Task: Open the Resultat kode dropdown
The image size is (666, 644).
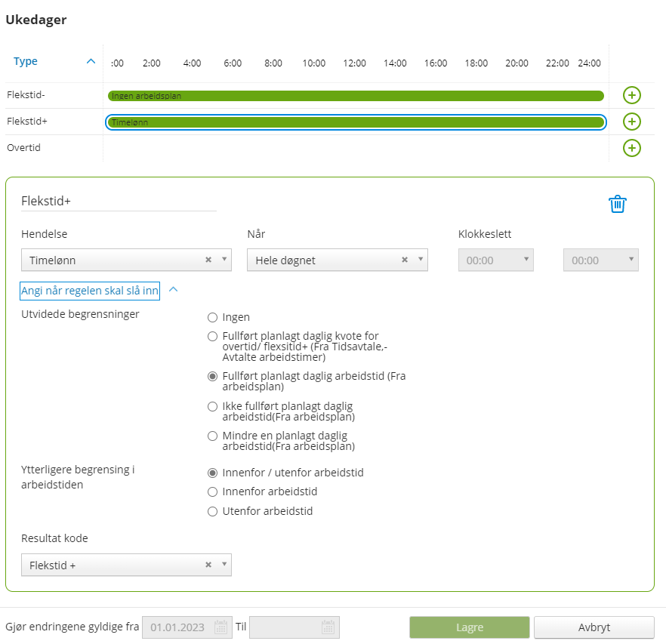Action: click(x=224, y=565)
